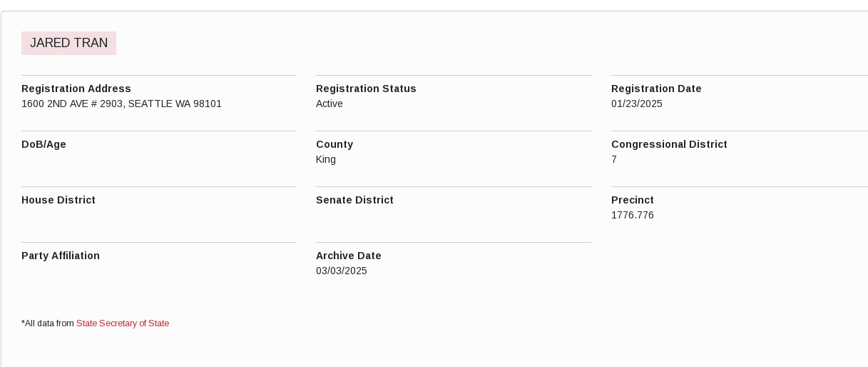This screenshot has width=868, height=367.
Task: Click the Archive Date label
Action: (349, 256)
